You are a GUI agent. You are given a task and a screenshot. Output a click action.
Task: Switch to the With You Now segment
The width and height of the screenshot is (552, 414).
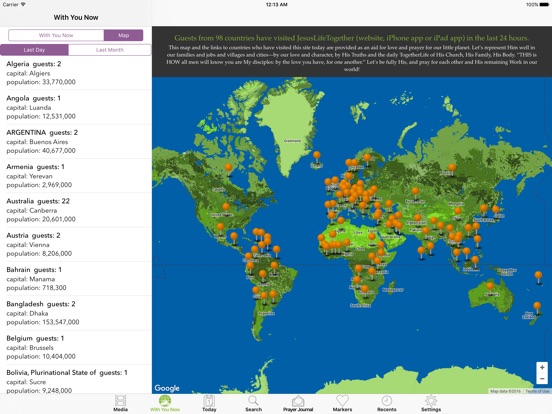point(56,35)
